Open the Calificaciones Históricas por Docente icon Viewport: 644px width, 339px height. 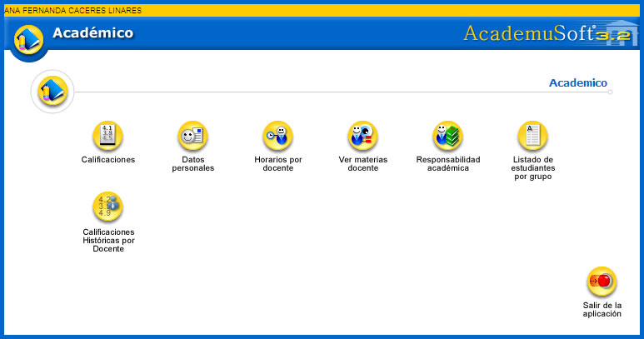click(108, 207)
